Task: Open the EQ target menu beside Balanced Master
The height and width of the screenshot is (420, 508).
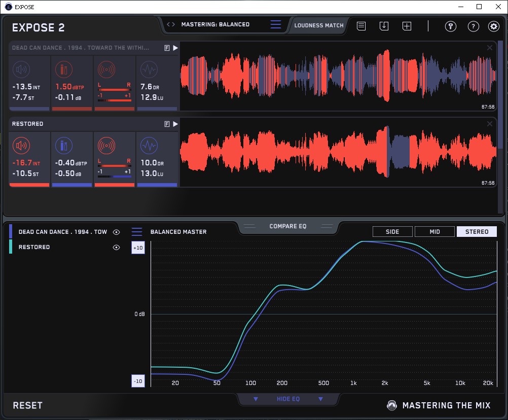Action: click(x=137, y=232)
